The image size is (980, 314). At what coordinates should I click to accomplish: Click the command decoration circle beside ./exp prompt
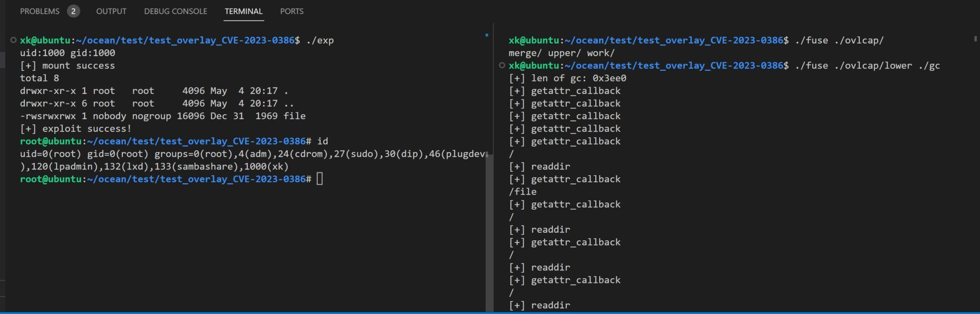click(x=13, y=40)
